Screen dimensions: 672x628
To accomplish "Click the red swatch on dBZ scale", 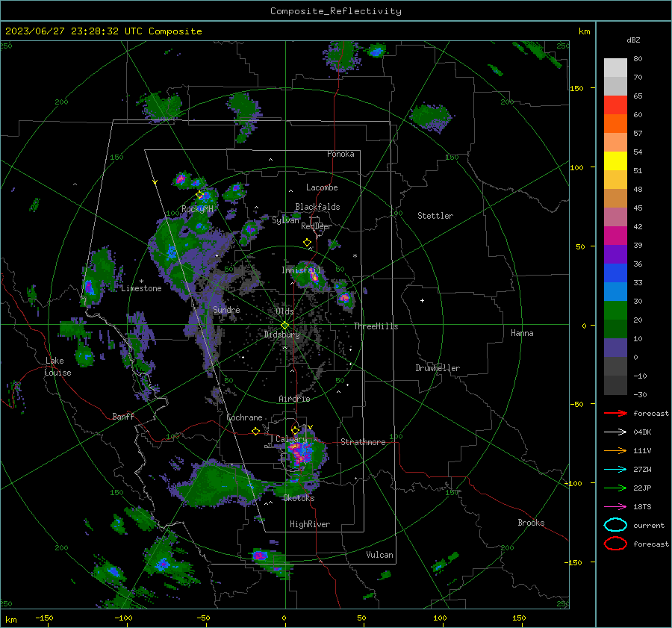I will pos(615,105).
